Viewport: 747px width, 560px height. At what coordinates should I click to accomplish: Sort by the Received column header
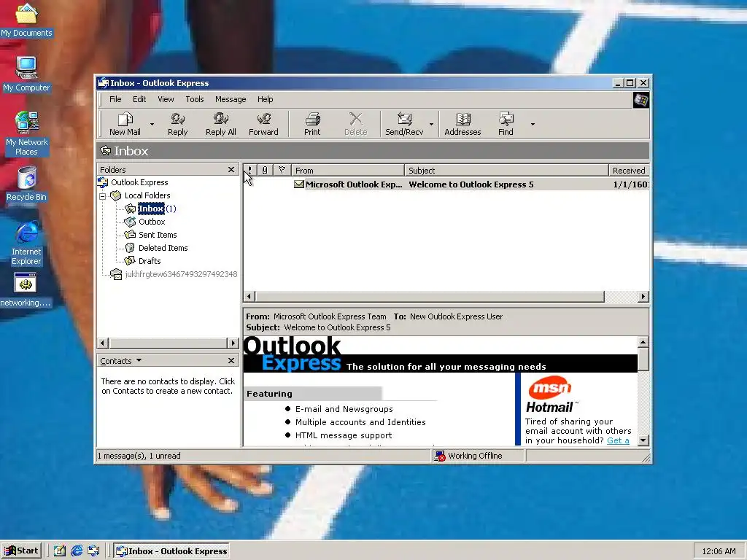coord(629,170)
